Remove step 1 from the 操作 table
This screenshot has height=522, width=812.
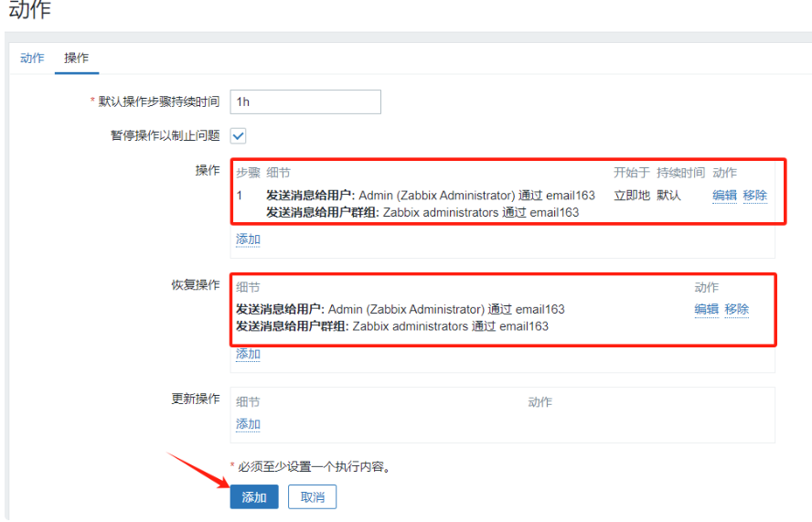(754, 196)
